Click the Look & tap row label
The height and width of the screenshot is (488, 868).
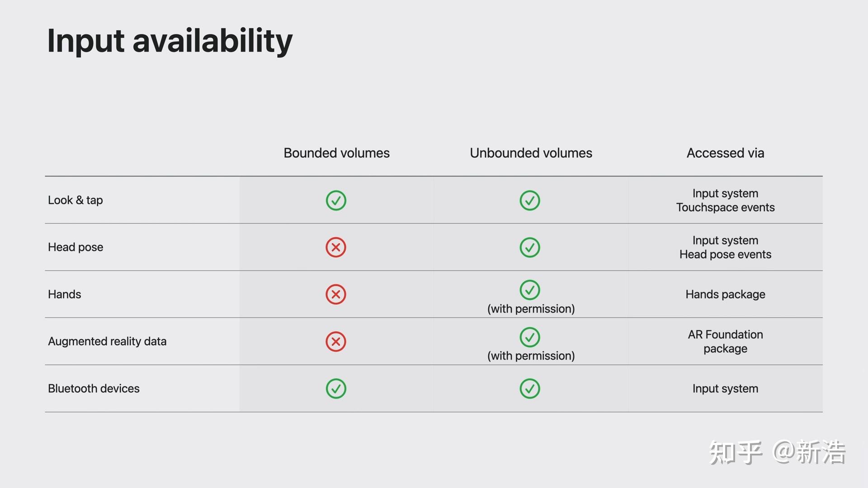[x=75, y=200]
